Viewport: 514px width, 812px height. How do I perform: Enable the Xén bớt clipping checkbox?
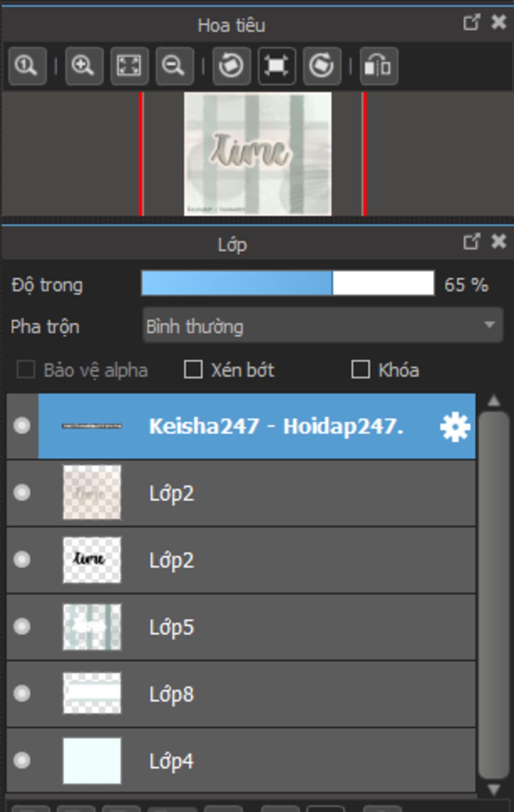tap(193, 370)
